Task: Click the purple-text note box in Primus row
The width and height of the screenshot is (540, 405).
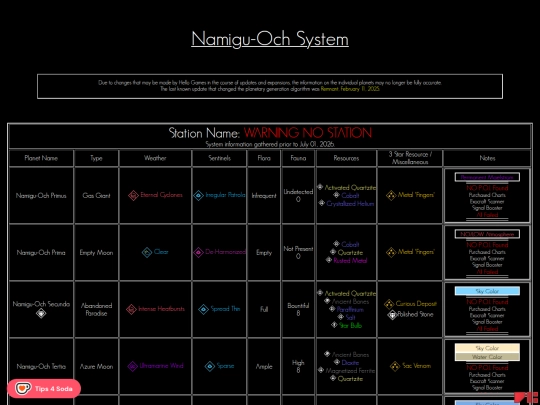Action: [x=487, y=177]
